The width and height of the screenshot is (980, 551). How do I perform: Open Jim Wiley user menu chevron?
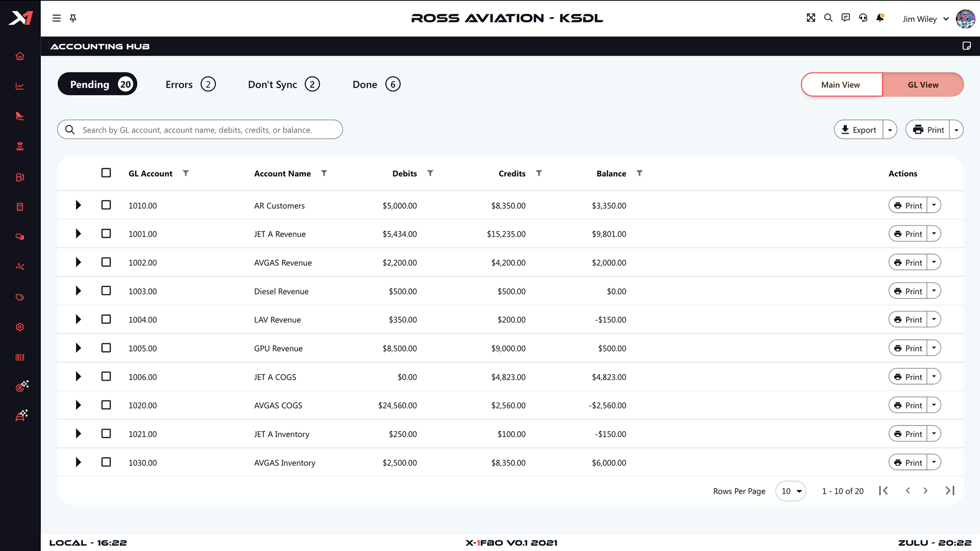946,19
